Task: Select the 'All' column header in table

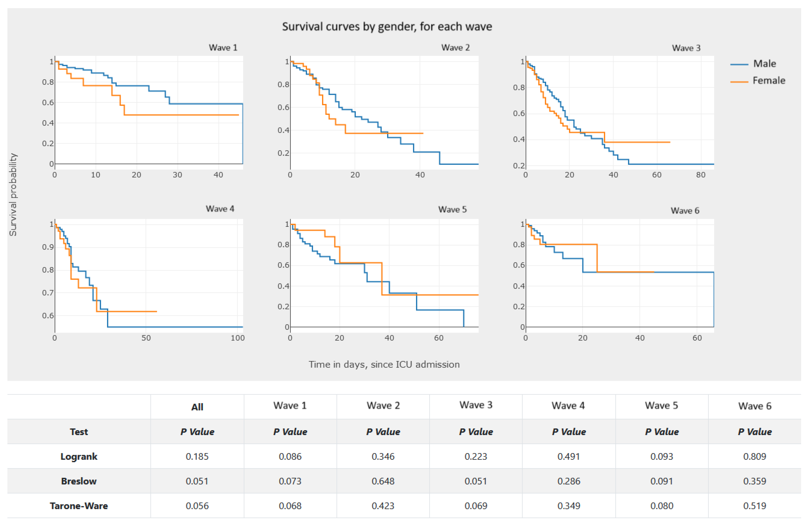Action: (x=197, y=407)
